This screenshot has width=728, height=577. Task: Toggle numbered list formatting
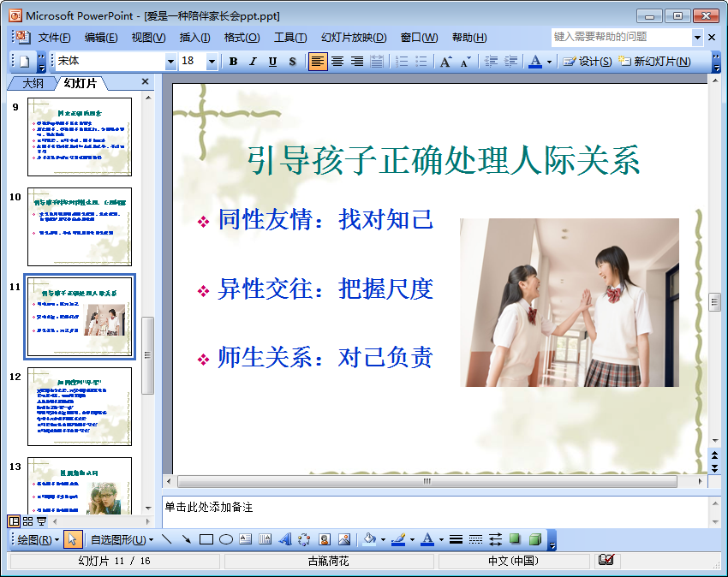click(402, 62)
